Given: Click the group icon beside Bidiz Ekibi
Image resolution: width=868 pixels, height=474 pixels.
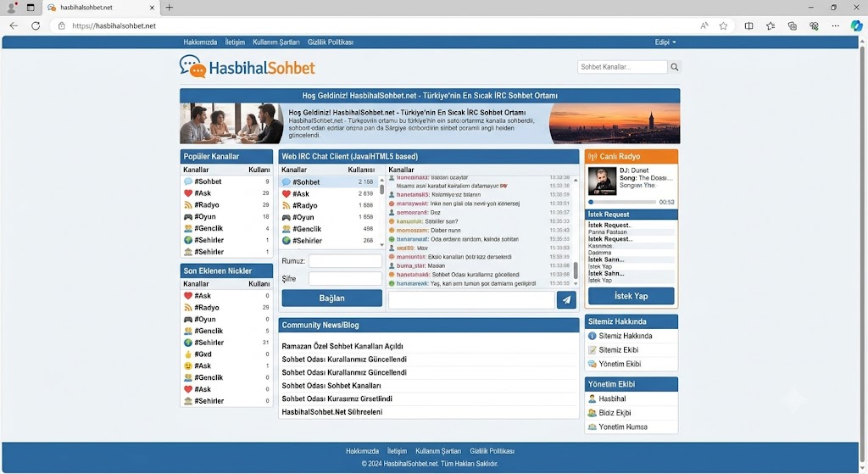Looking at the screenshot, I should (x=593, y=413).
